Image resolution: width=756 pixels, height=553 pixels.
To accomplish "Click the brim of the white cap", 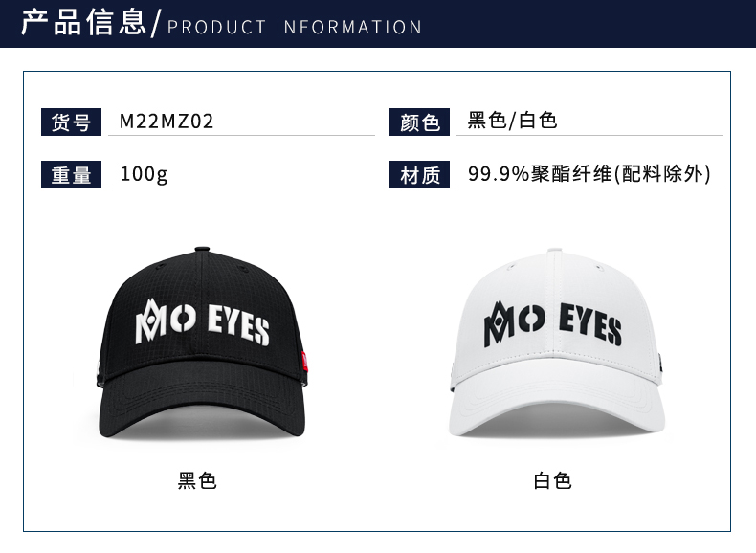I will [x=557, y=404].
